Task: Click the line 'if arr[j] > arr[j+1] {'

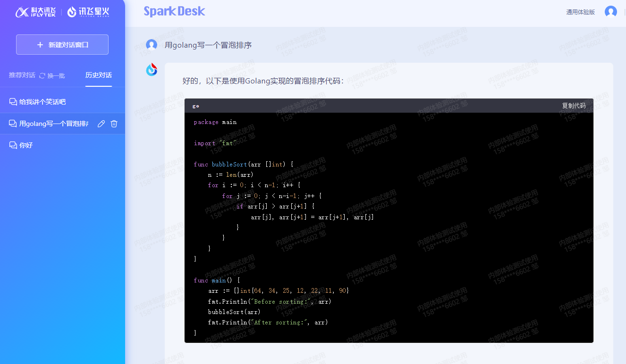Action: [275, 207]
